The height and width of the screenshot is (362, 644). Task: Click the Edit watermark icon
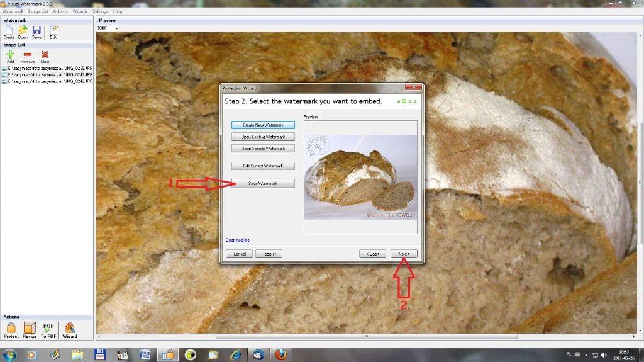click(53, 31)
